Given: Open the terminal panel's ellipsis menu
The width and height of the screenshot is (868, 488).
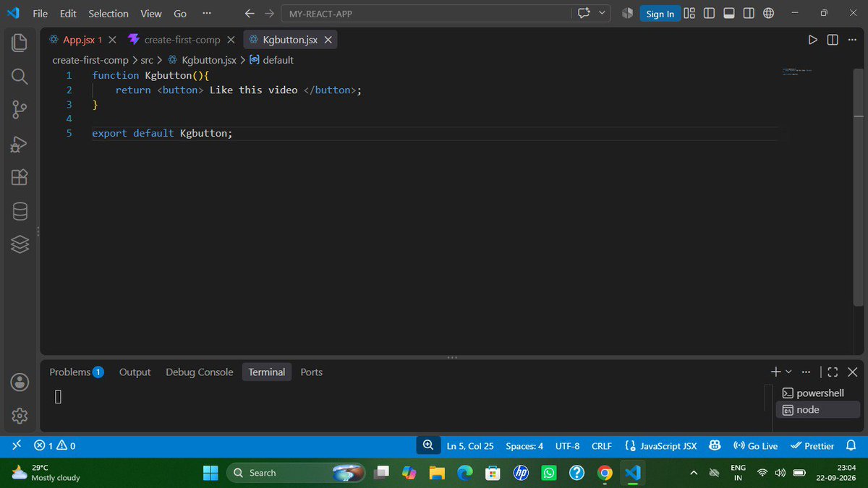Looking at the screenshot, I should pos(807,372).
